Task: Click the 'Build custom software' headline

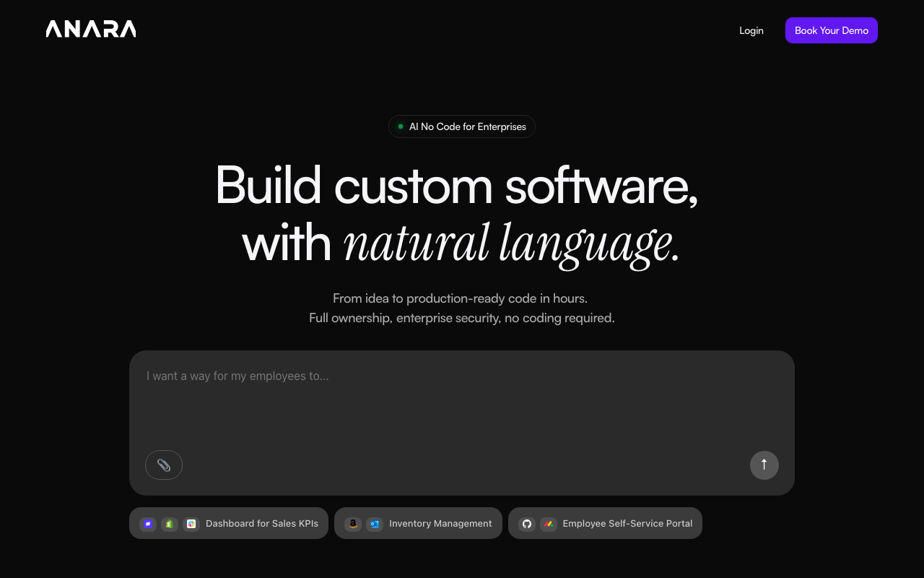Action: (456, 186)
